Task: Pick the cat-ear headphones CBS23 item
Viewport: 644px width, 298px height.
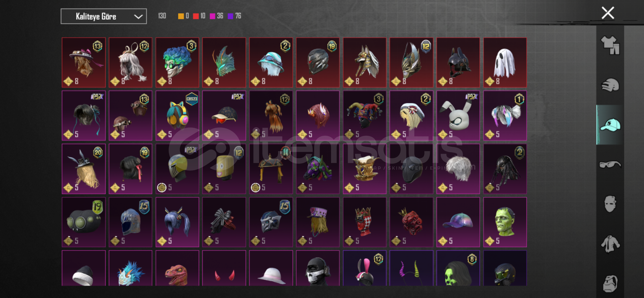Action: (x=177, y=116)
